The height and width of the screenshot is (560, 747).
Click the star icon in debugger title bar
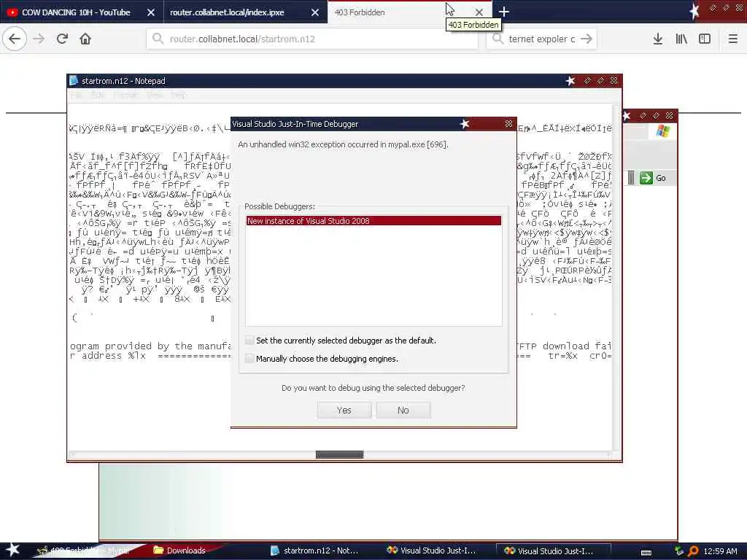click(x=465, y=124)
